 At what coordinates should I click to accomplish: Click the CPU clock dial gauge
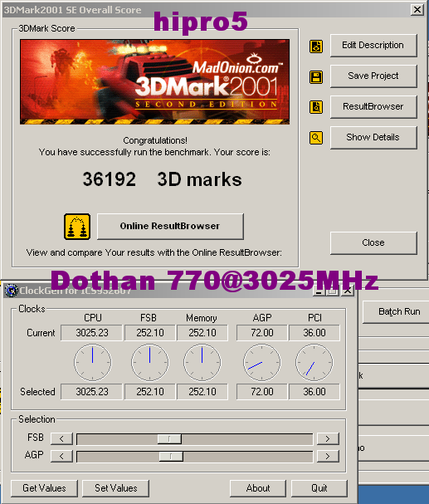93,362
